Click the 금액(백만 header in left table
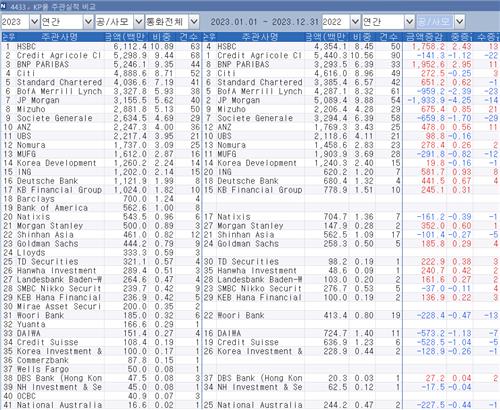The width and height of the screenshot is (500, 410). point(126,37)
